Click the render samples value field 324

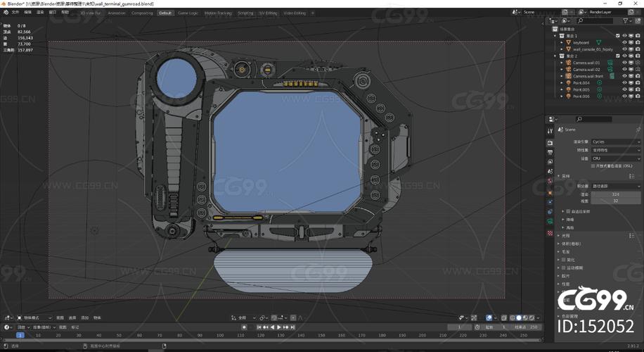click(615, 194)
